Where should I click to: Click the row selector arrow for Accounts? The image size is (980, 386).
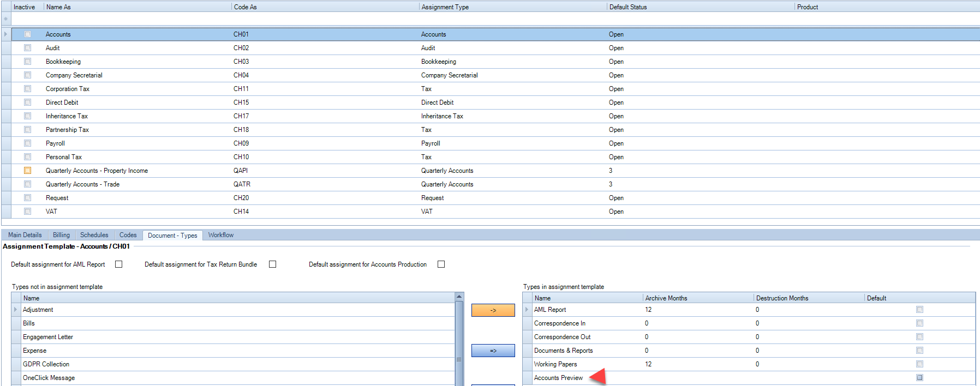pyautogui.click(x=6, y=34)
